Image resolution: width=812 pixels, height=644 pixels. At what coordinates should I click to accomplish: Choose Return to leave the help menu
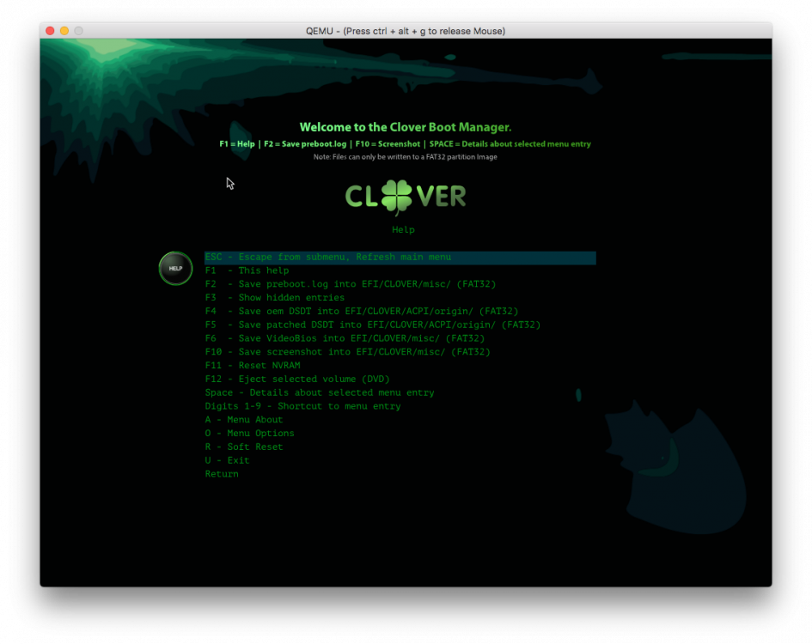(222, 474)
